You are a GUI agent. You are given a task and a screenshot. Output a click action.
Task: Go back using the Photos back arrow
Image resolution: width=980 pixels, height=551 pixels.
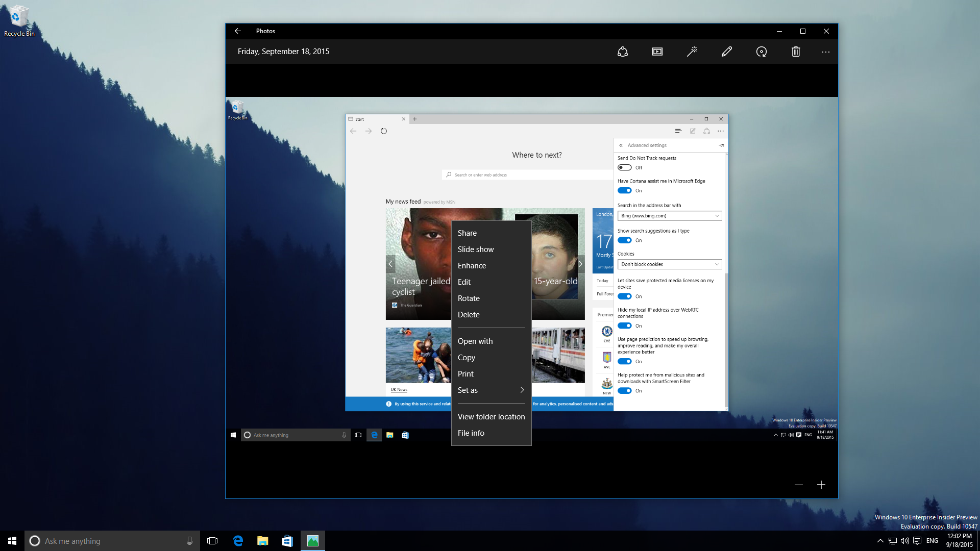click(238, 31)
